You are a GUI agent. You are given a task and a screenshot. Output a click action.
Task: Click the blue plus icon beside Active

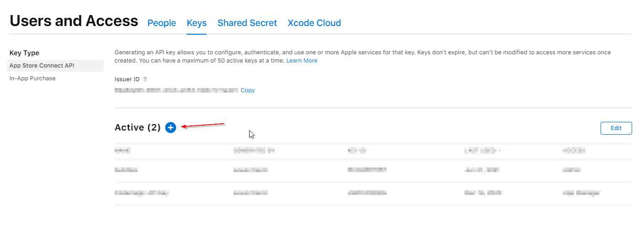170,128
